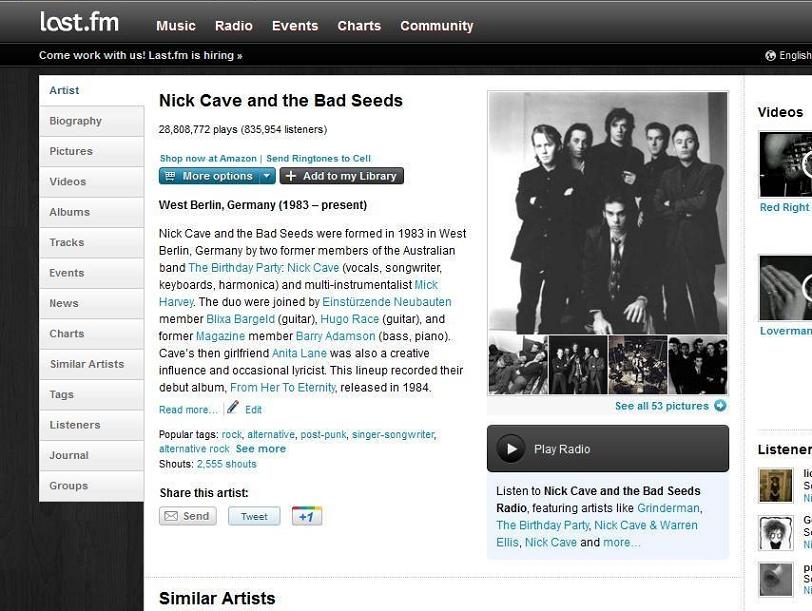Open the second listener avatar with curly-haired drawing
The image size is (812, 611).
click(x=775, y=532)
